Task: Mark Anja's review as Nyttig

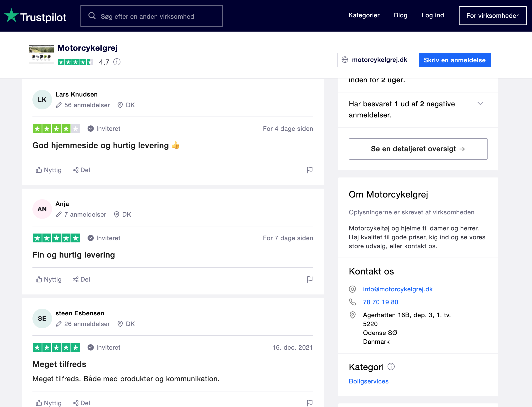Action: pos(49,279)
